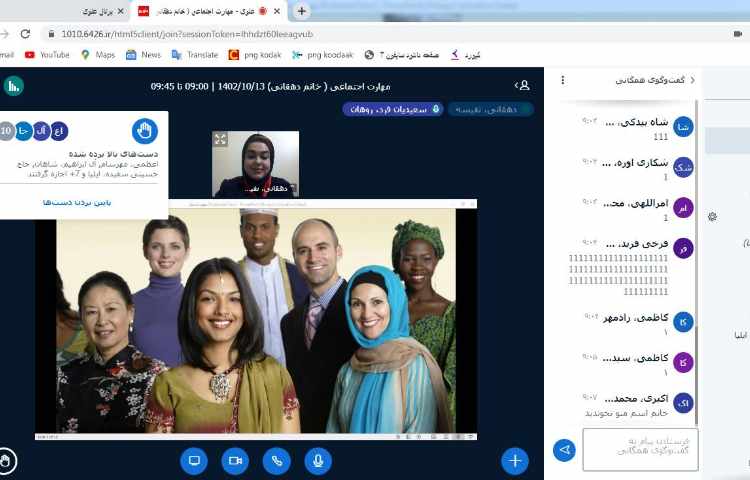Click فرخی message of repeated ones

(x=618, y=274)
